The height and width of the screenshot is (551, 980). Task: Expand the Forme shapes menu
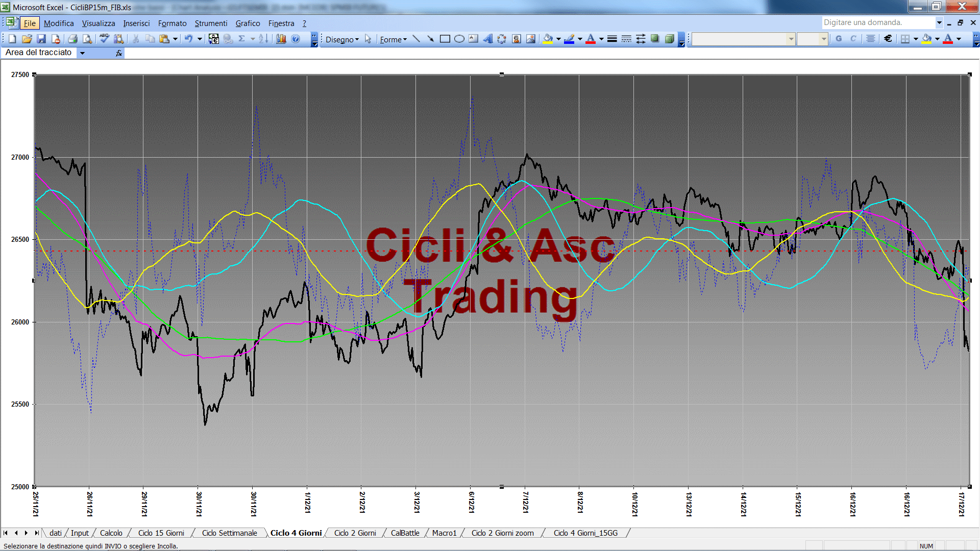pyautogui.click(x=393, y=39)
